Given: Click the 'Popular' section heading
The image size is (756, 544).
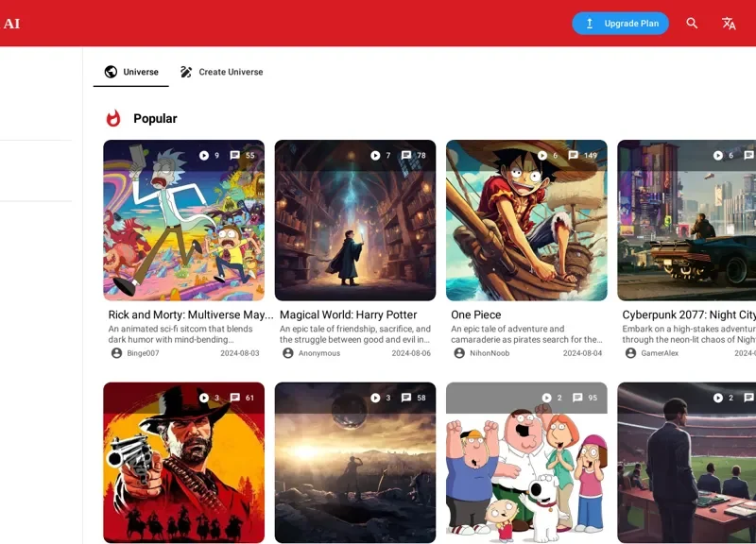Looking at the screenshot, I should [155, 119].
